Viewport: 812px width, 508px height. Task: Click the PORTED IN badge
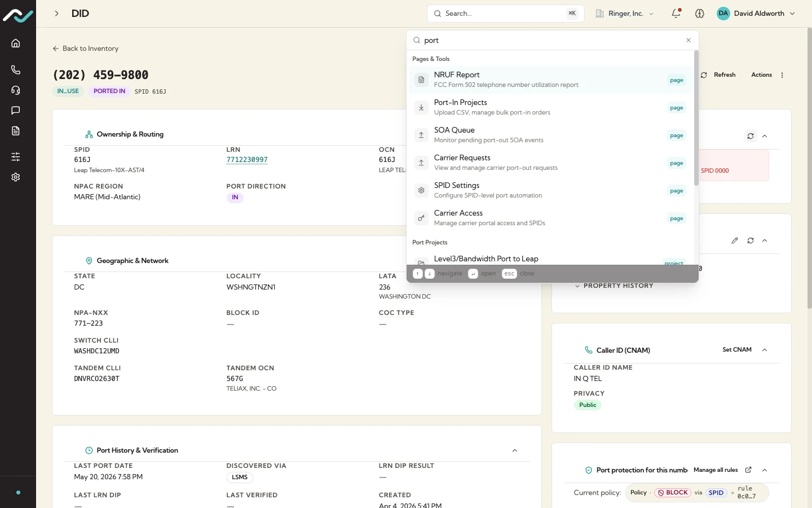(x=109, y=91)
